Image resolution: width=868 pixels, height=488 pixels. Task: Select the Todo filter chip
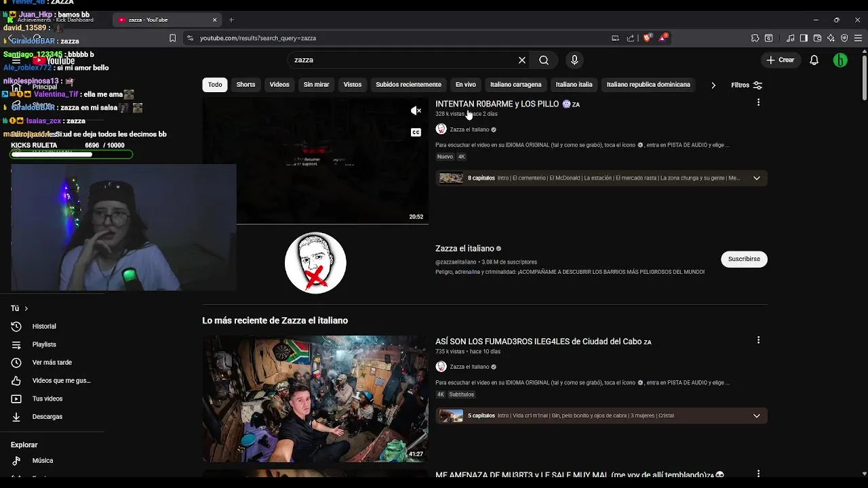coord(215,85)
